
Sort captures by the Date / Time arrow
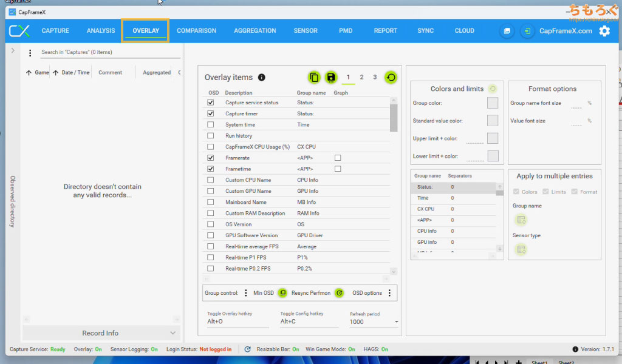(x=55, y=73)
